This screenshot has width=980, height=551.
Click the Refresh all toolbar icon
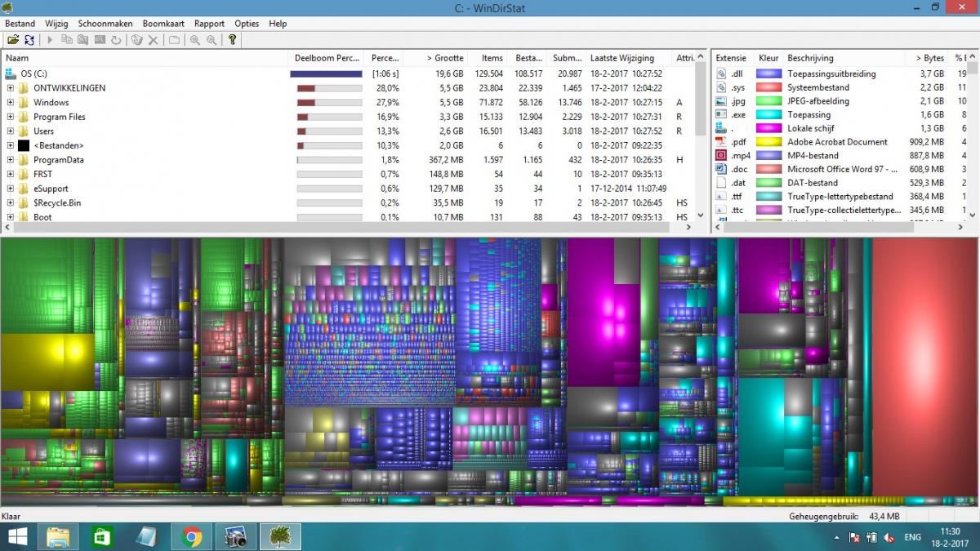click(29, 39)
